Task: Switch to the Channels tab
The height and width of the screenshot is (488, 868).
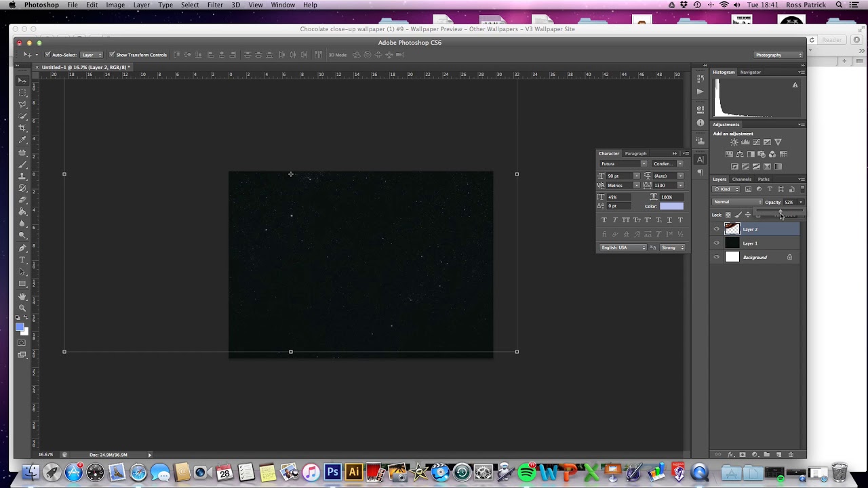Action: 742,179
